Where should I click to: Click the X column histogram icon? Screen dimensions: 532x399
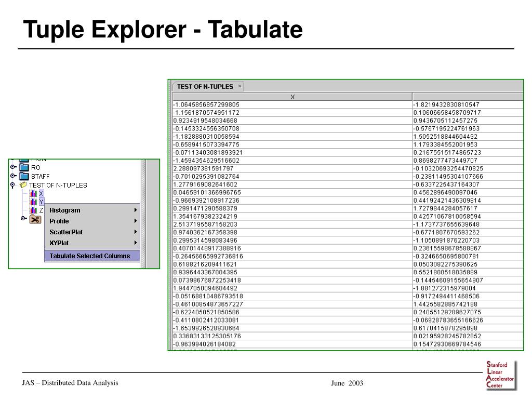33,193
